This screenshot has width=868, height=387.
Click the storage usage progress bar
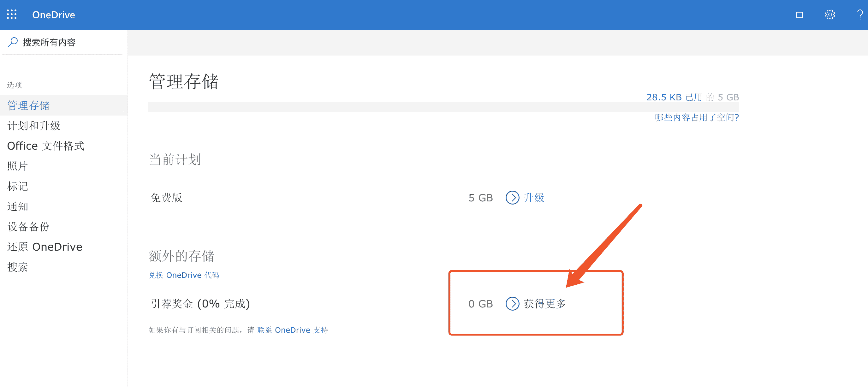tap(443, 107)
